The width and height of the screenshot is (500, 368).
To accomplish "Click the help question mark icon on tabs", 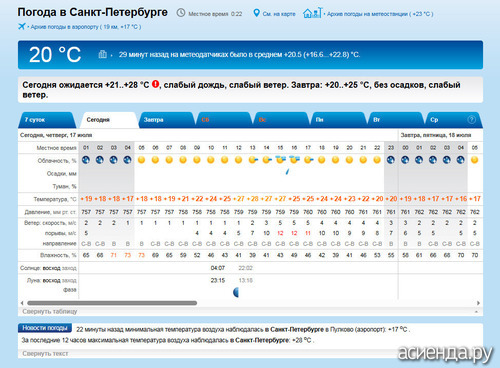I will coord(471,119).
